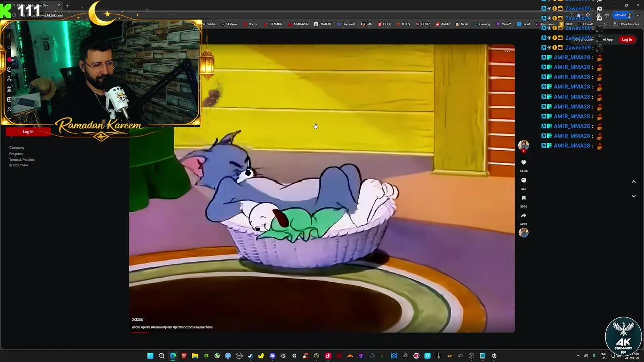The height and width of the screenshot is (362, 644).
Task: Click the Tom and Jerry video to pause
Action: tap(322, 189)
